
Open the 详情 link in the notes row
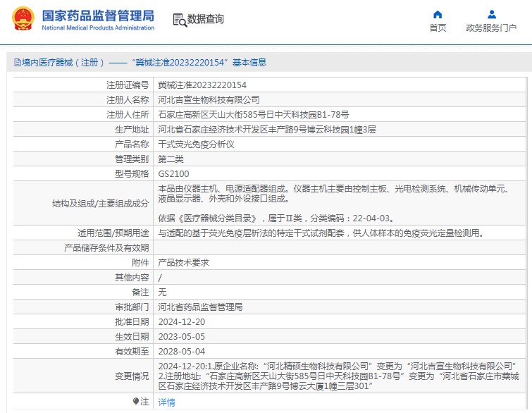166,402
